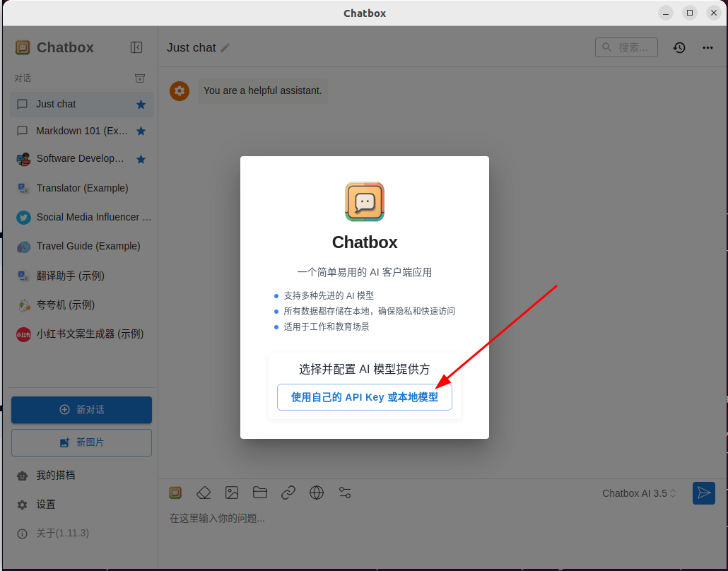This screenshot has height=571, width=728.
Task: Click the Twitter icon of Social Media Influencer
Action: [x=24, y=217]
